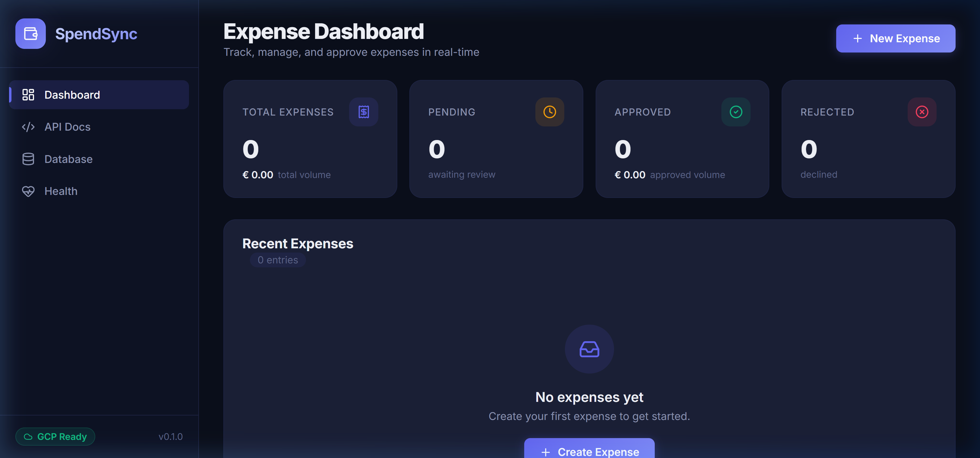Click the 0 entries counter badge

278,260
